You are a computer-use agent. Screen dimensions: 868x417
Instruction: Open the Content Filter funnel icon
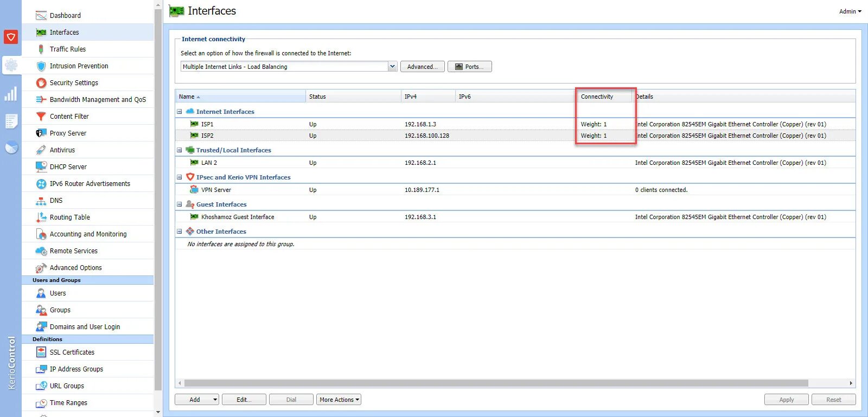[x=41, y=117]
